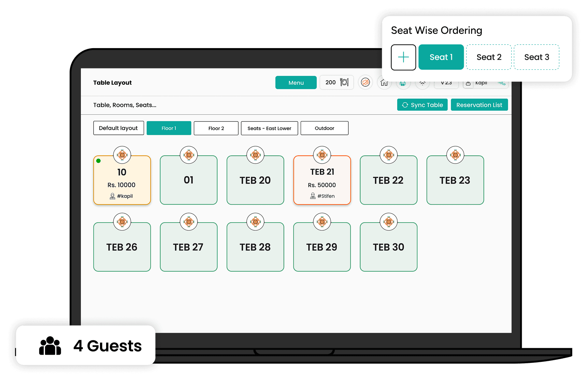
Task: Sync tables with Sync Table button
Action: click(422, 105)
